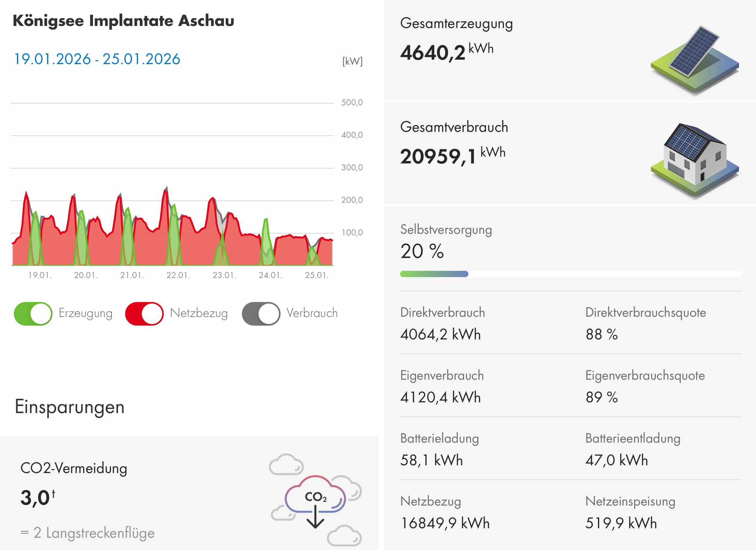
Task: Toggle the green Erzeugung switch
Action: (x=33, y=313)
